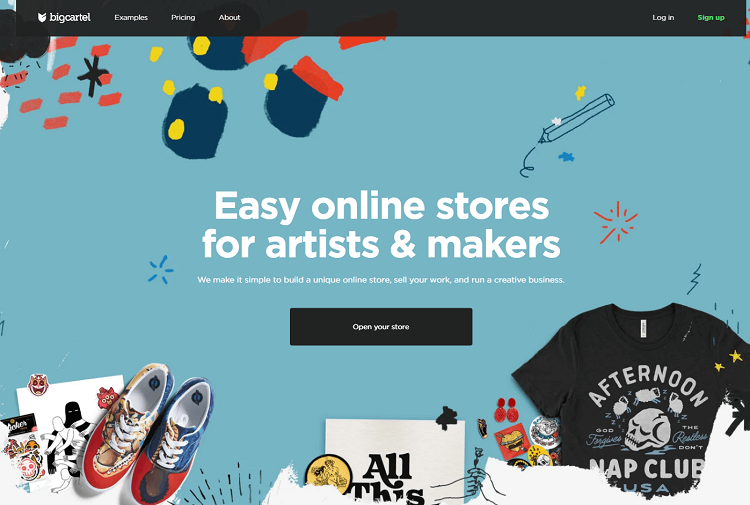Click the Easy online stores headline
750x505 pixels.
click(381, 224)
